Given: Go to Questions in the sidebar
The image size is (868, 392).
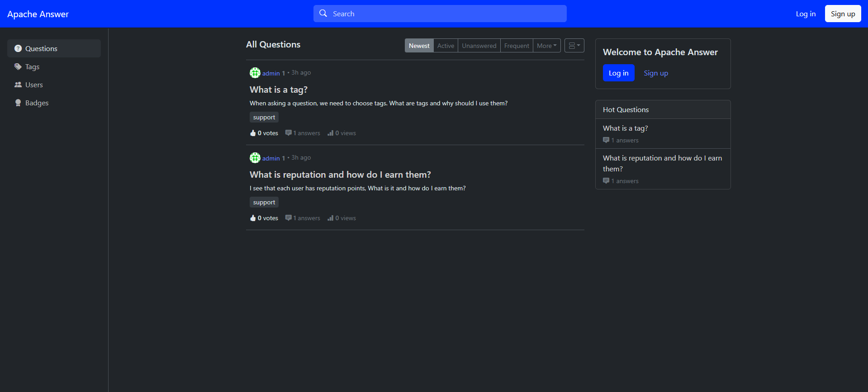Looking at the screenshot, I should tap(54, 48).
